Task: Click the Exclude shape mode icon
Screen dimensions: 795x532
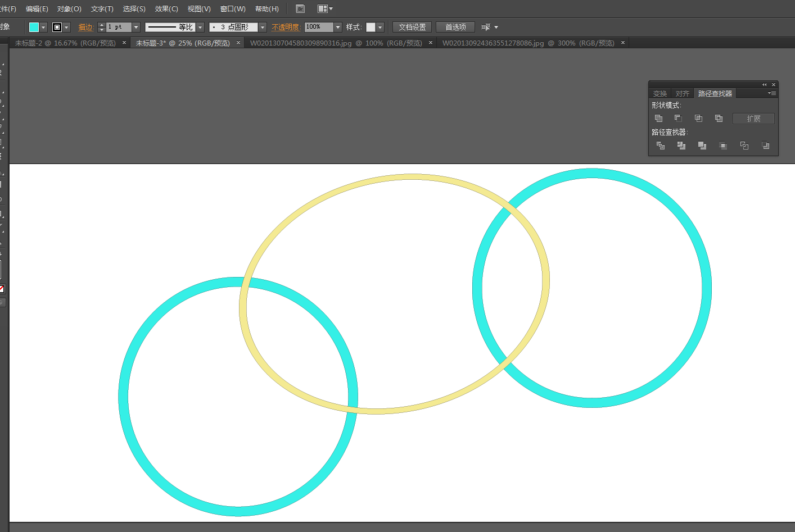Action: 719,119
